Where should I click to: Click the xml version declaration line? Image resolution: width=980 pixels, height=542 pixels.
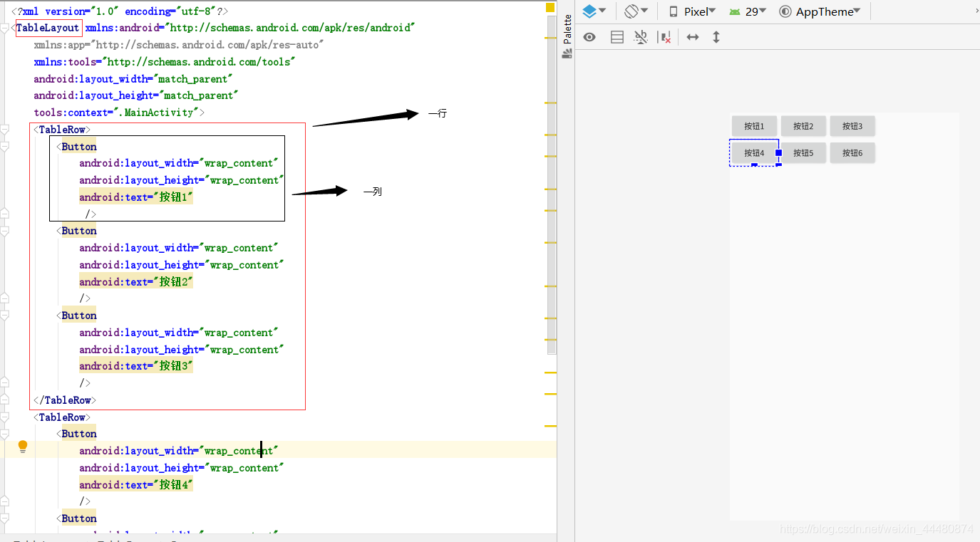point(120,11)
